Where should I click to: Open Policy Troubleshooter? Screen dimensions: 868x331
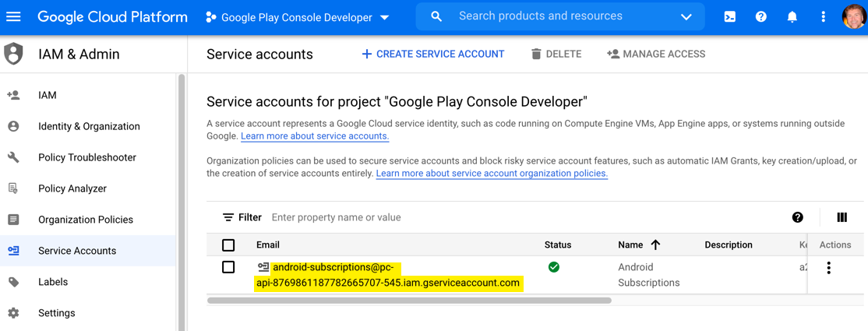[x=87, y=157]
